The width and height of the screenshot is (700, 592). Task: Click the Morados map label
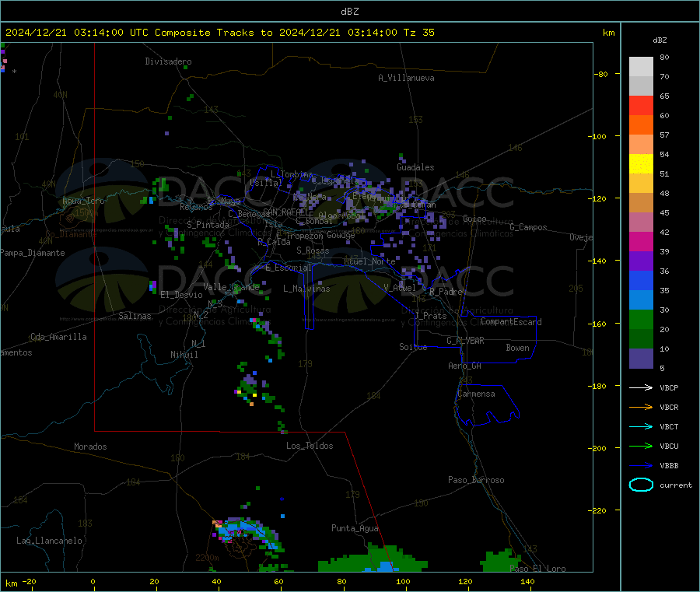click(x=90, y=447)
